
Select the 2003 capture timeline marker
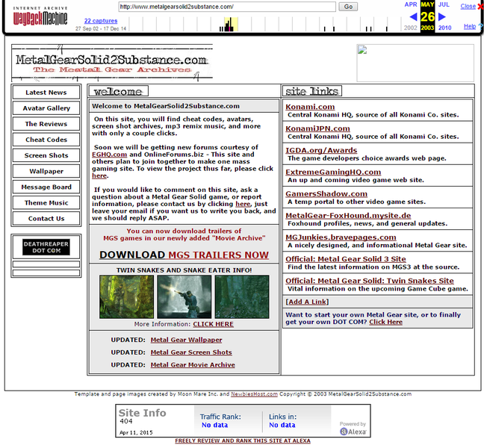tap(427, 28)
